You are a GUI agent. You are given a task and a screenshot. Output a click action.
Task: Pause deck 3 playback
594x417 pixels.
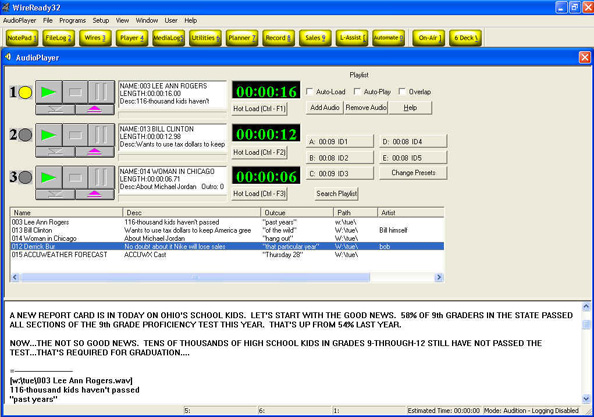click(x=101, y=177)
